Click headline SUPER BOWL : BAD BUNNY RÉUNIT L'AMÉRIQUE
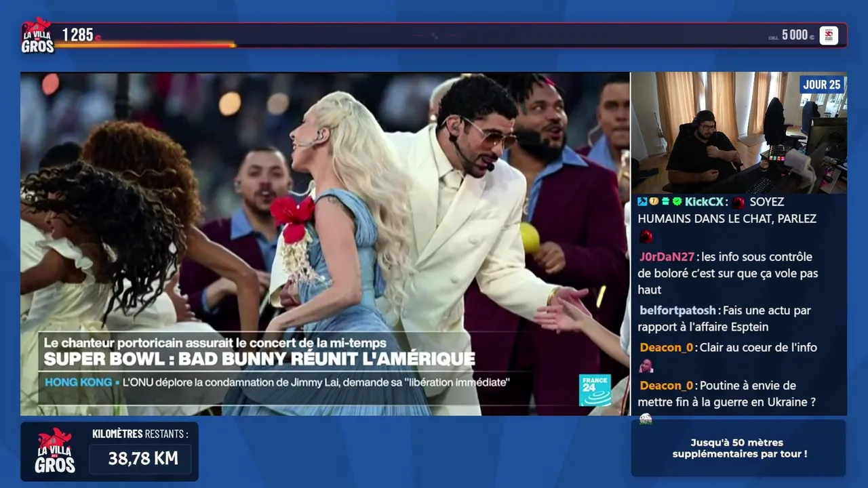 click(x=260, y=359)
